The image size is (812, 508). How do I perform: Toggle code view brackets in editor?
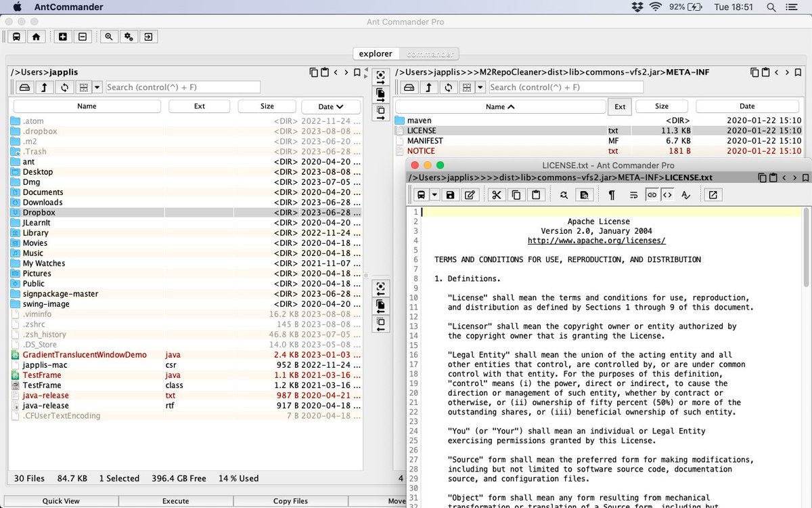pos(667,195)
